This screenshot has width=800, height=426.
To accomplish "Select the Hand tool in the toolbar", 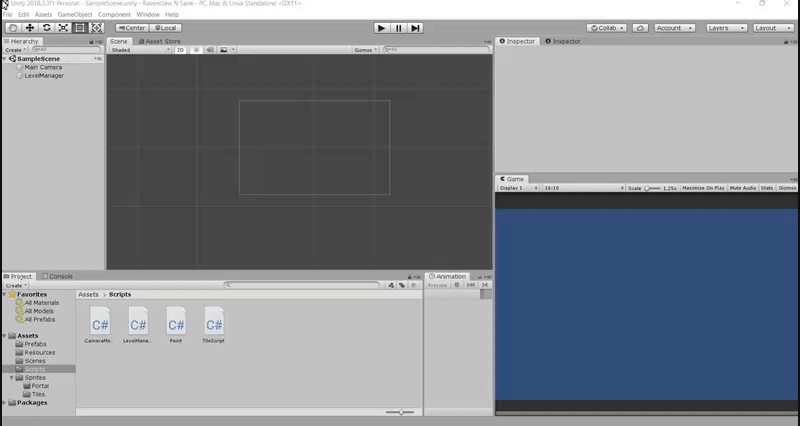I will 13,28.
